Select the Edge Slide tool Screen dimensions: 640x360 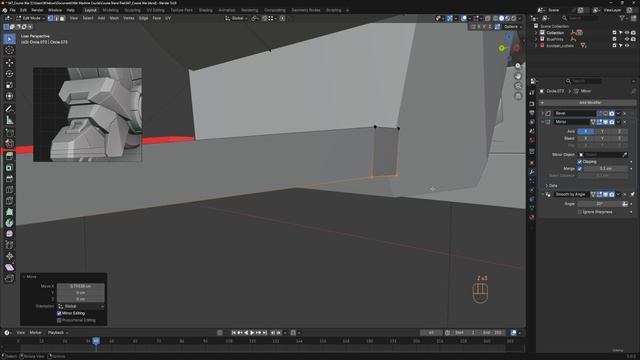coord(9,245)
